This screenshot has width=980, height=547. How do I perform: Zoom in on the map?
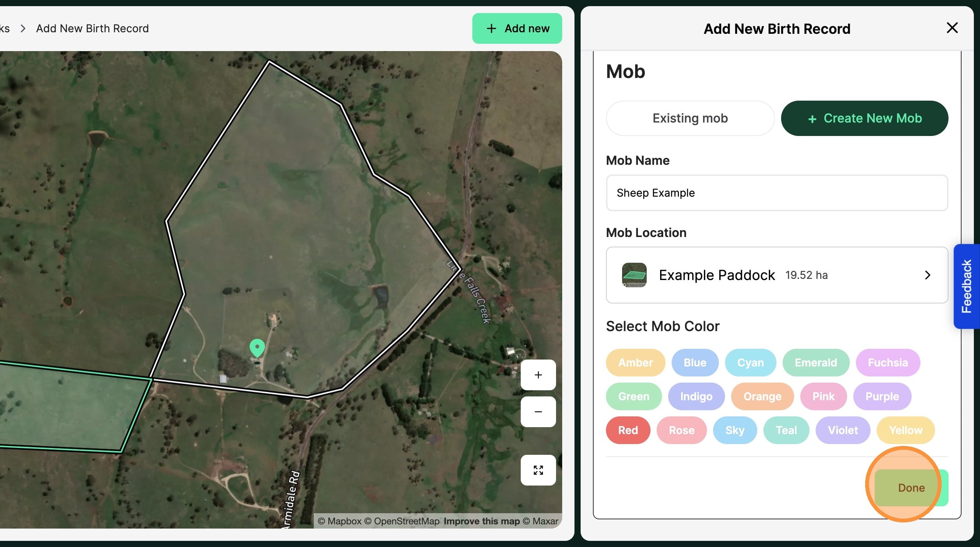pyautogui.click(x=538, y=375)
